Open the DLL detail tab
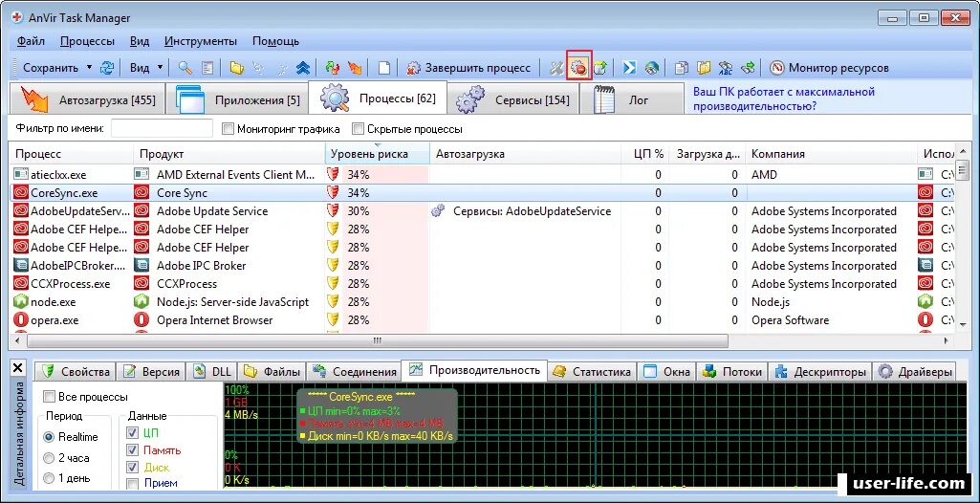Viewport: 980px width, 503px height. coord(212,372)
